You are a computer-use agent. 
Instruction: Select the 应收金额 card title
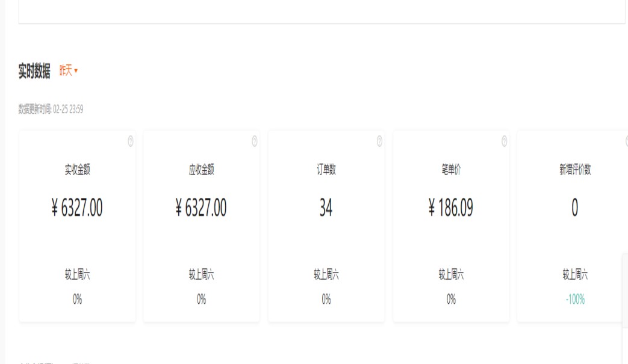click(201, 170)
